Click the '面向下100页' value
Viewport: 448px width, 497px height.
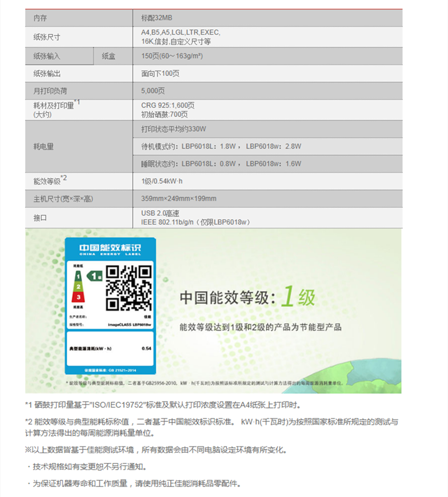tap(160, 73)
